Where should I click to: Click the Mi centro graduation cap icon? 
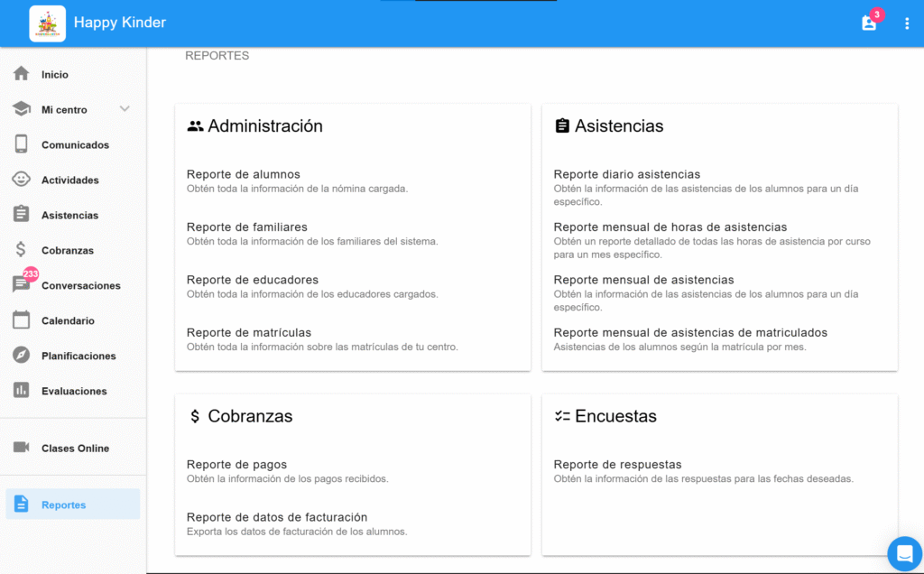tap(22, 109)
